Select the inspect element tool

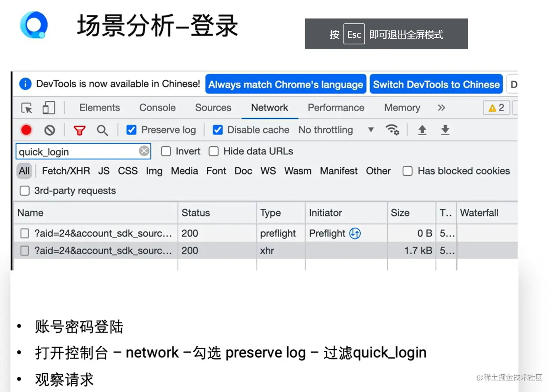point(26,108)
